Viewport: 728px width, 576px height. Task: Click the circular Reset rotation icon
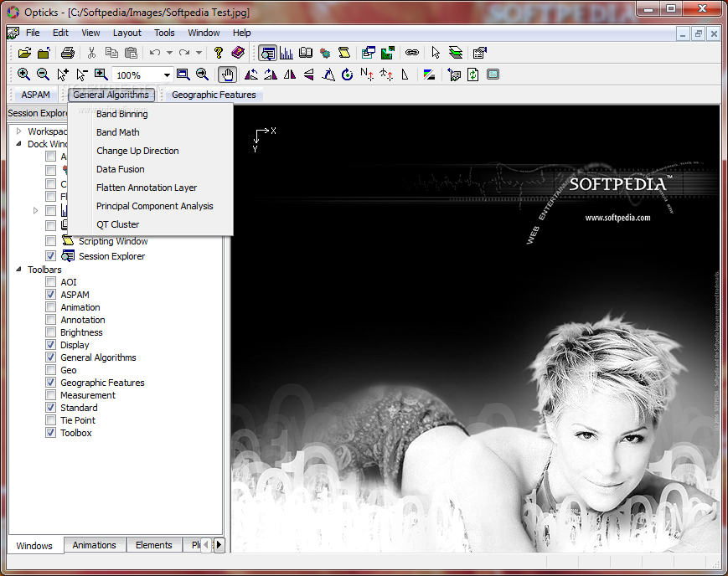[x=348, y=75]
